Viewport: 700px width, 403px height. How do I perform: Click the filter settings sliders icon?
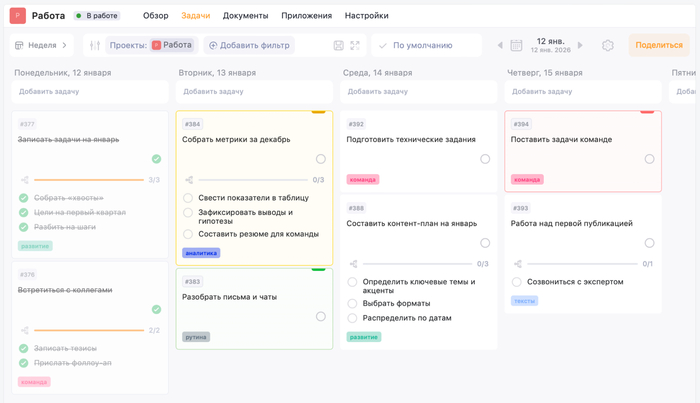point(95,46)
